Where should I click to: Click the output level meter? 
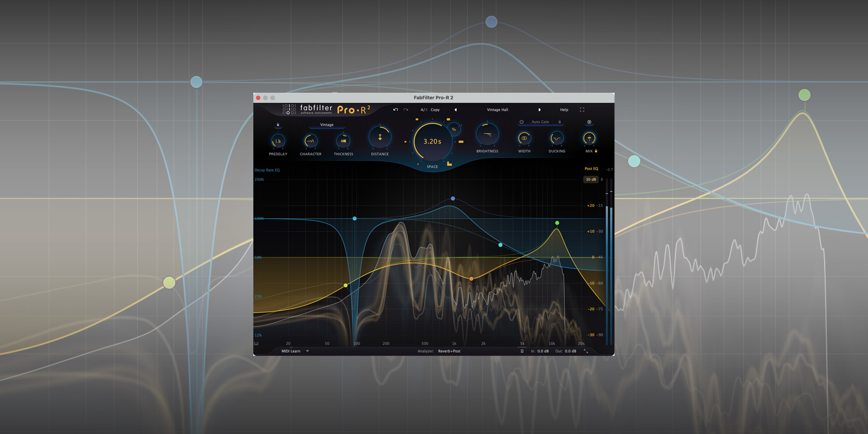coord(609,261)
